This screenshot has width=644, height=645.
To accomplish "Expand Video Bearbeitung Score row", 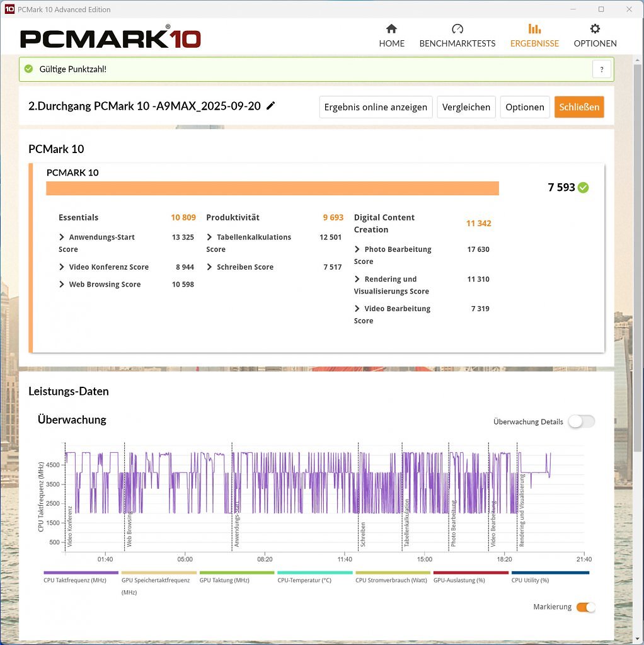I will (x=357, y=309).
